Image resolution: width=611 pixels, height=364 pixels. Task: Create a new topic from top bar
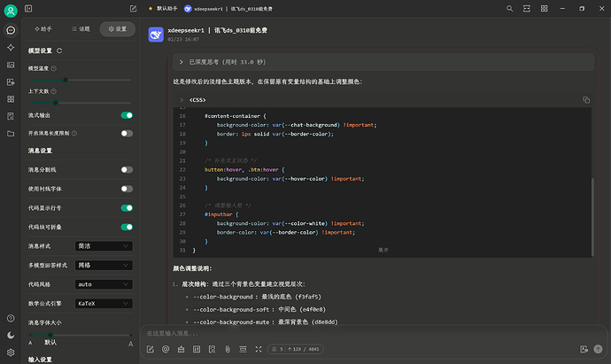(133, 9)
